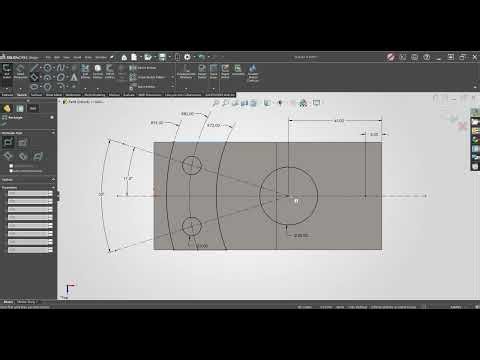Open the File menu
The height and width of the screenshot is (360, 480).
pyautogui.click(x=48, y=57)
